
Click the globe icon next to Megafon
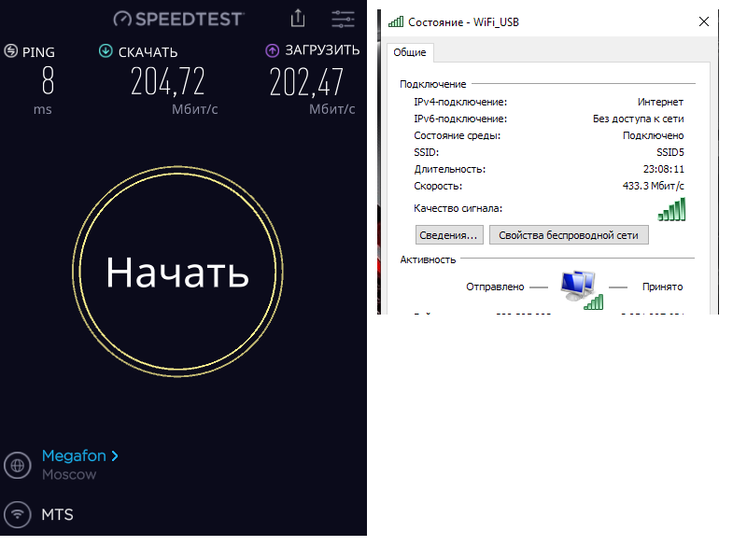pos(17,465)
